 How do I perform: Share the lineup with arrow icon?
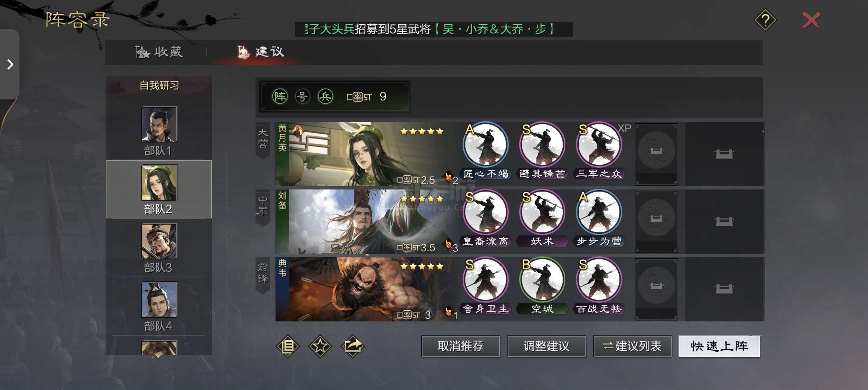click(352, 346)
